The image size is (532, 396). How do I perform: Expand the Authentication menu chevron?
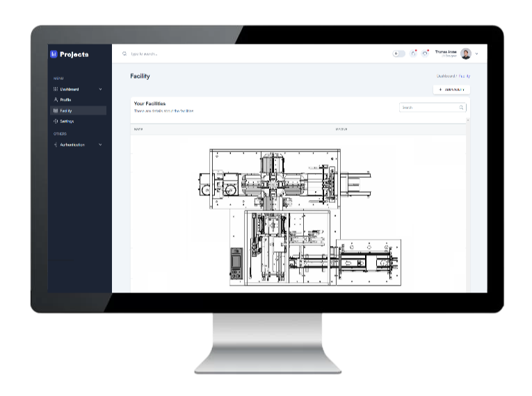(x=100, y=145)
